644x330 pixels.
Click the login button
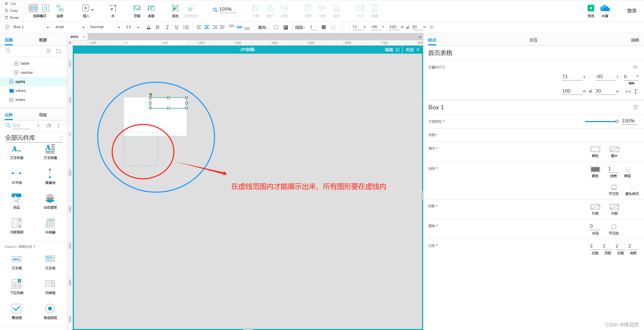click(632, 11)
